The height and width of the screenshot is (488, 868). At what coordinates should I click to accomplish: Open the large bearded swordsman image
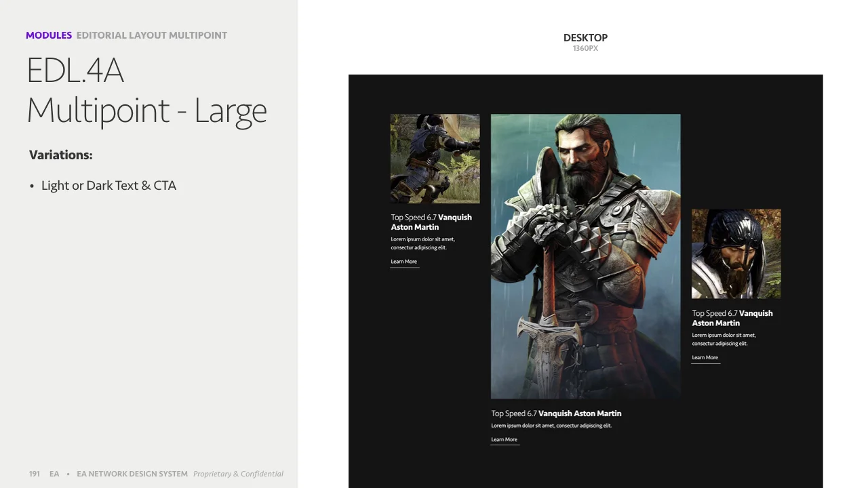(x=585, y=256)
